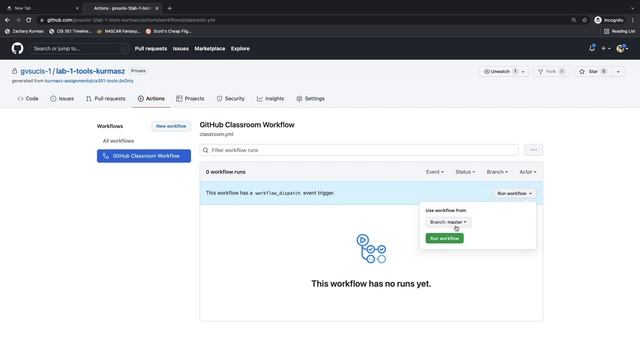Viewport: 640px width, 360px height.
Task: Open Explore in top nav
Action: point(240,49)
